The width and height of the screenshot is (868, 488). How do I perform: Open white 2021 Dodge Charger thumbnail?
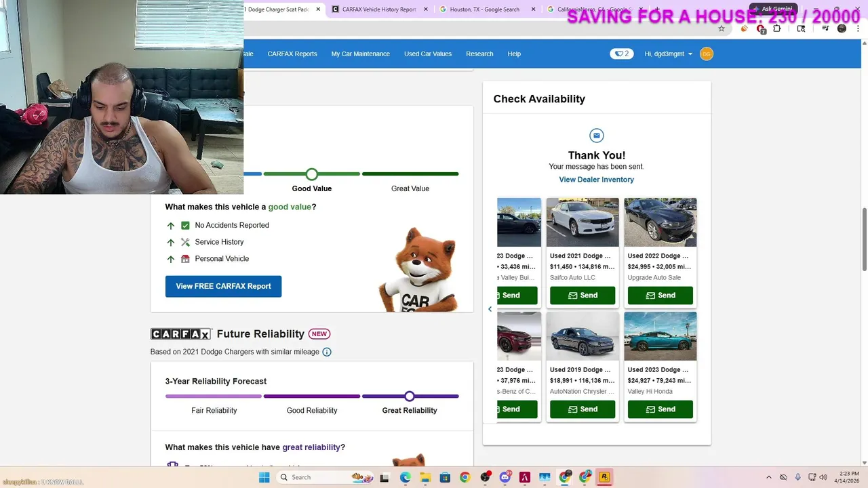(x=583, y=222)
